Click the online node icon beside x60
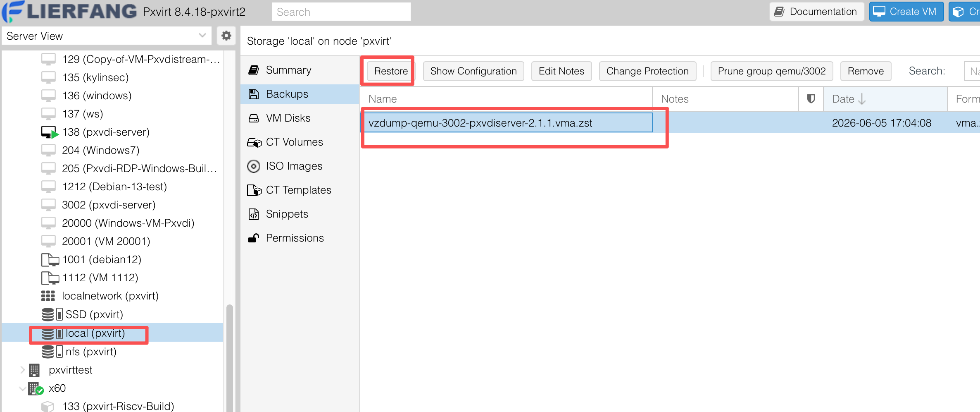This screenshot has width=980, height=412. point(36,388)
